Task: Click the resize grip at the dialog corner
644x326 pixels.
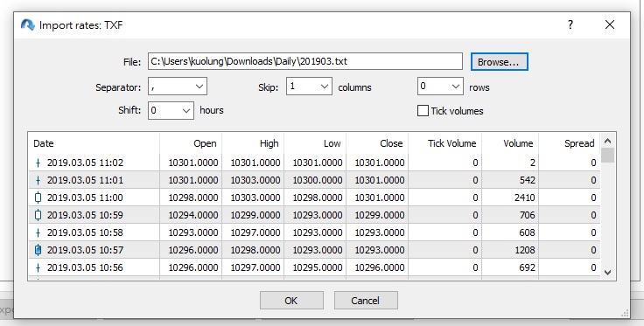Action: (625, 314)
